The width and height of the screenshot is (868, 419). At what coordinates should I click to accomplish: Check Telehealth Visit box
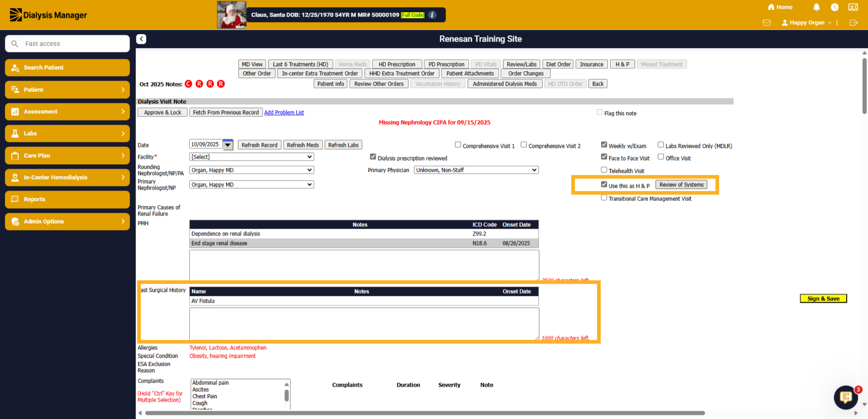[604, 170]
